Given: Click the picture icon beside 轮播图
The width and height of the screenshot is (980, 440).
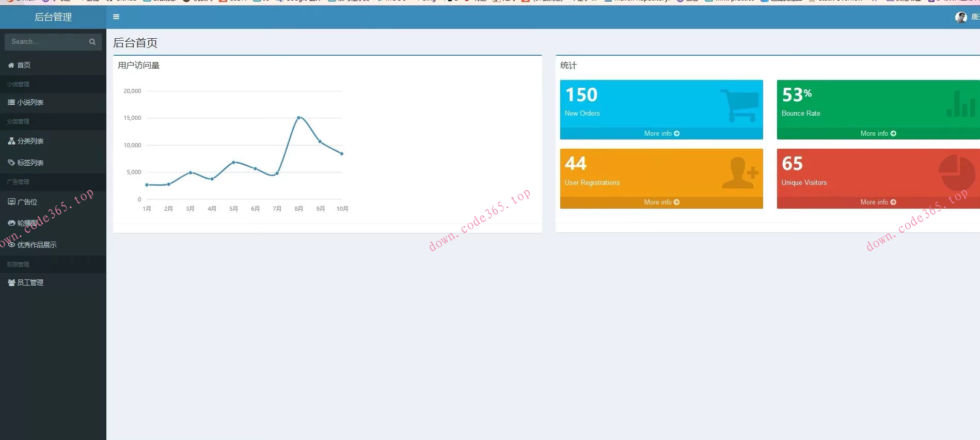Looking at the screenshot, I should [x=11, y=223].
